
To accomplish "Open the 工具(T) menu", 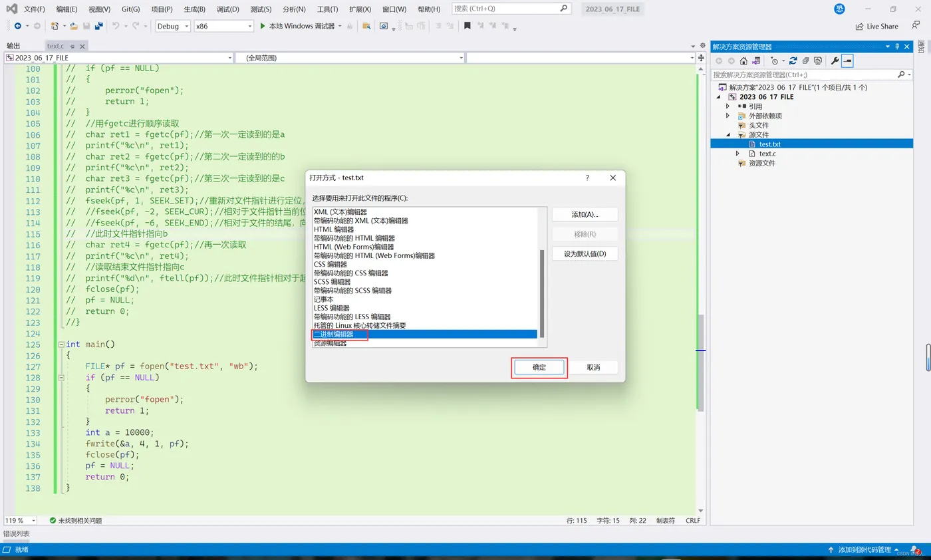I will click(x=328, y=9).
